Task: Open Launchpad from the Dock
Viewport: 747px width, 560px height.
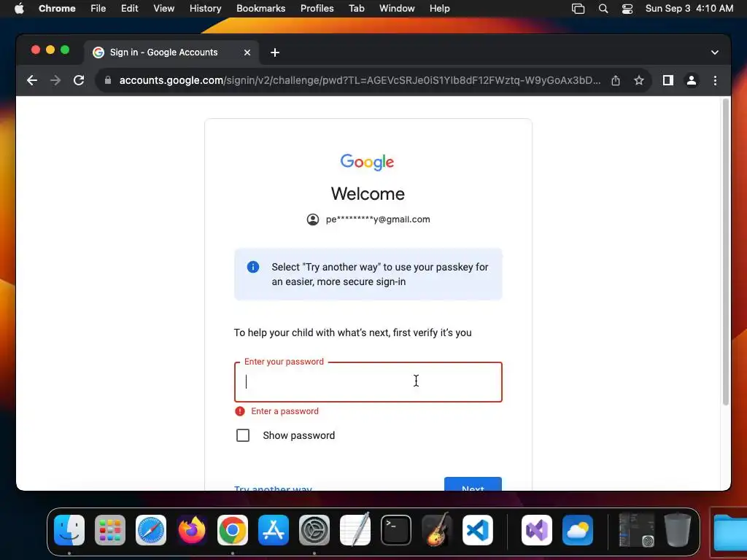Action: [110, 530]
